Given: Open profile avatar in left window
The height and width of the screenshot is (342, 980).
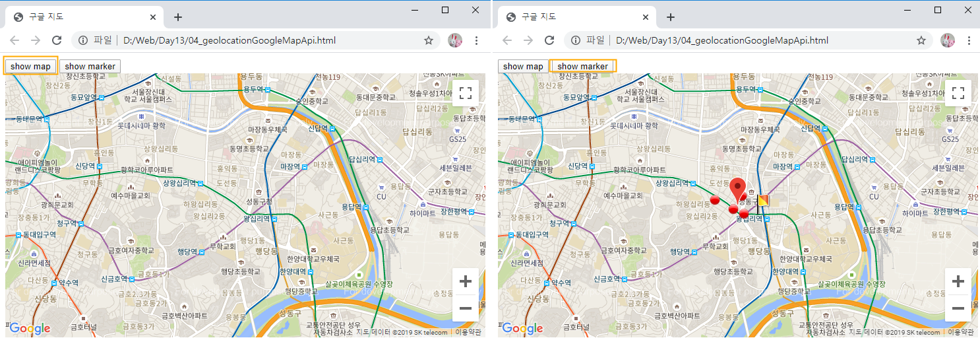Looking at the screenshot, I should (455, 40).
